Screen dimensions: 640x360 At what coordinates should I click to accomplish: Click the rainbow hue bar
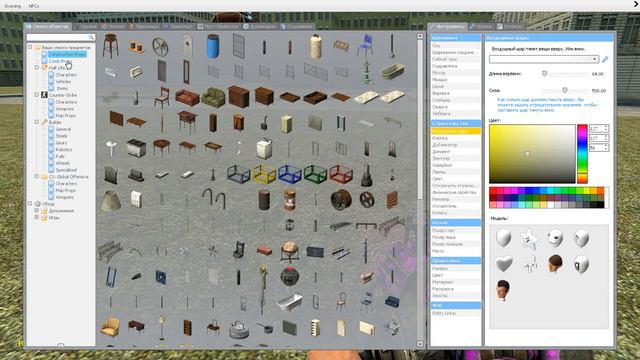pos(582,154)
